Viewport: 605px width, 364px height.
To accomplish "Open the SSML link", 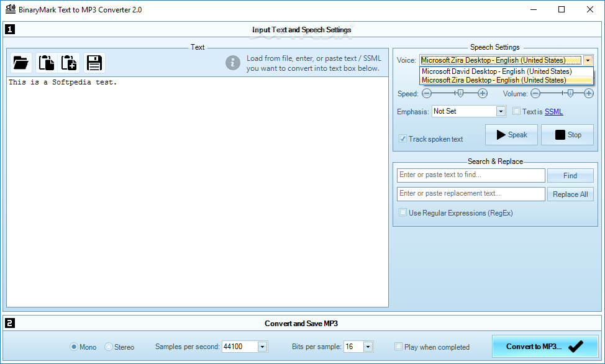I will 553,112.
